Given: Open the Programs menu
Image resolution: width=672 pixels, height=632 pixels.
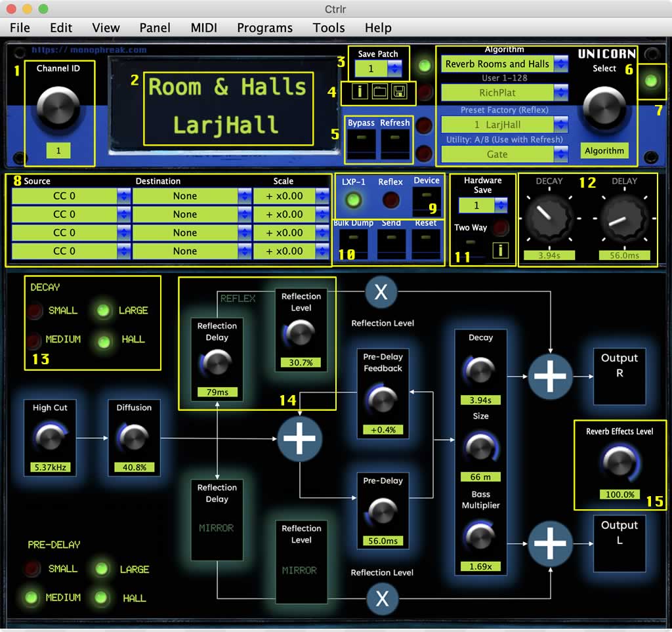Looking at the screenshot, I should (264, 28).
